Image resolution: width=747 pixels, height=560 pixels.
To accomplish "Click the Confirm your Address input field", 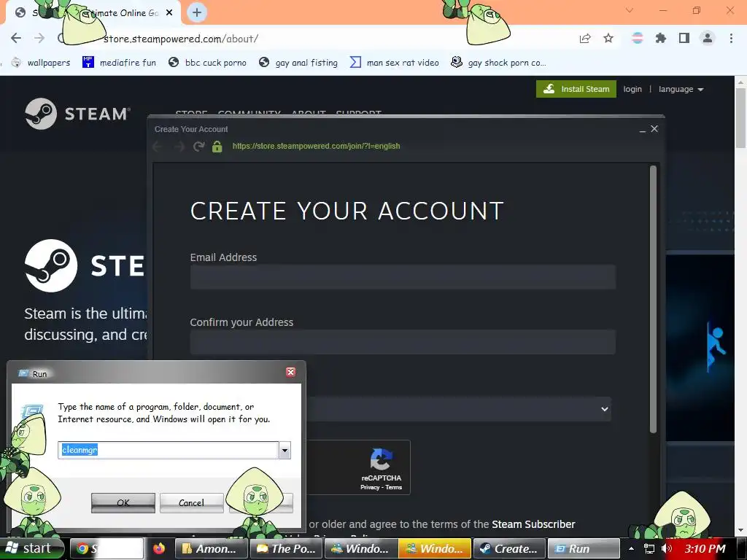I will 403,342.
